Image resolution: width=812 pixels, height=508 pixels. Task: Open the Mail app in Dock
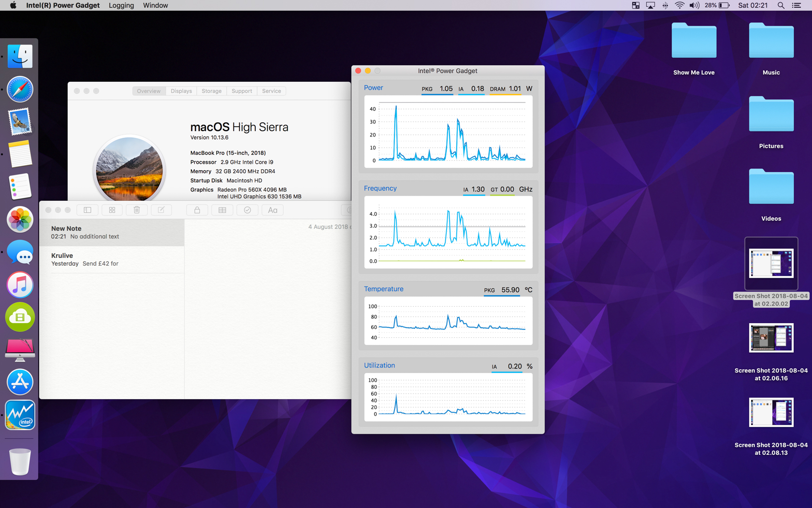[x=20, y=121]
